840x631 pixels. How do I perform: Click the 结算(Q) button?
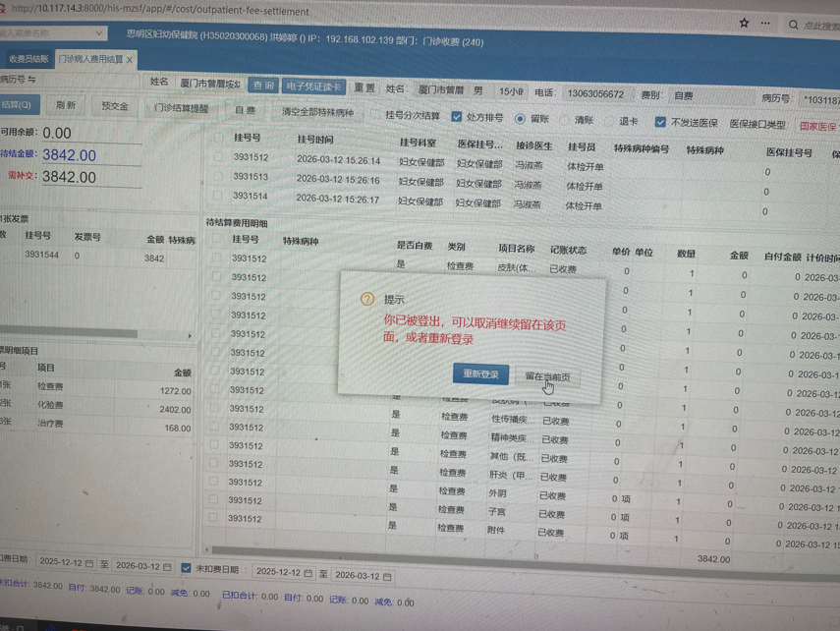18,104
